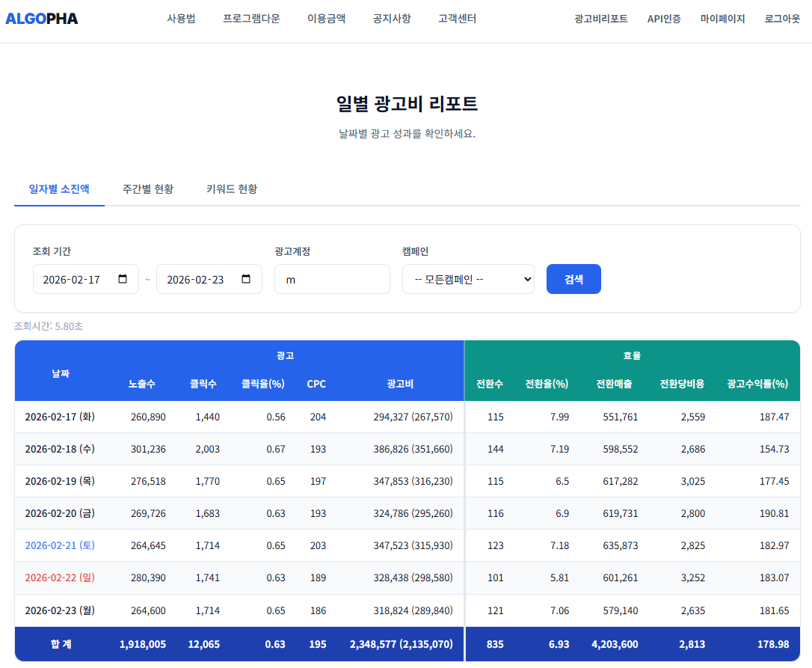Open the 이용금액 page
This screenshot has width=812, height=668.
click(325, 18)
